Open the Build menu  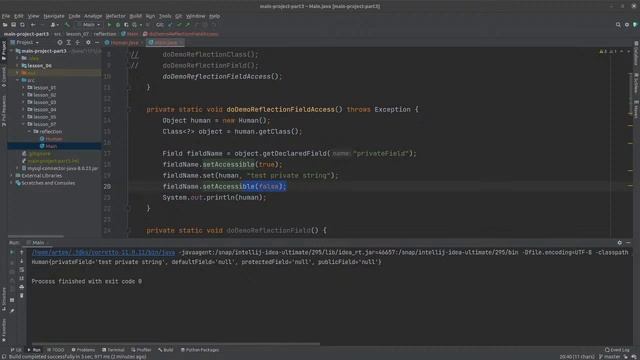[x=135, y=16]
